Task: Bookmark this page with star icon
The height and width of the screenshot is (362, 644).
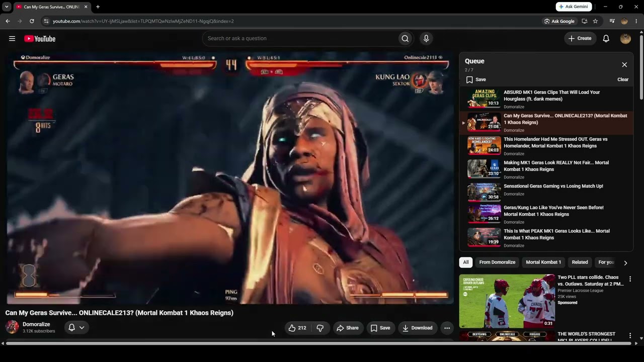Action: pos(595,21)
